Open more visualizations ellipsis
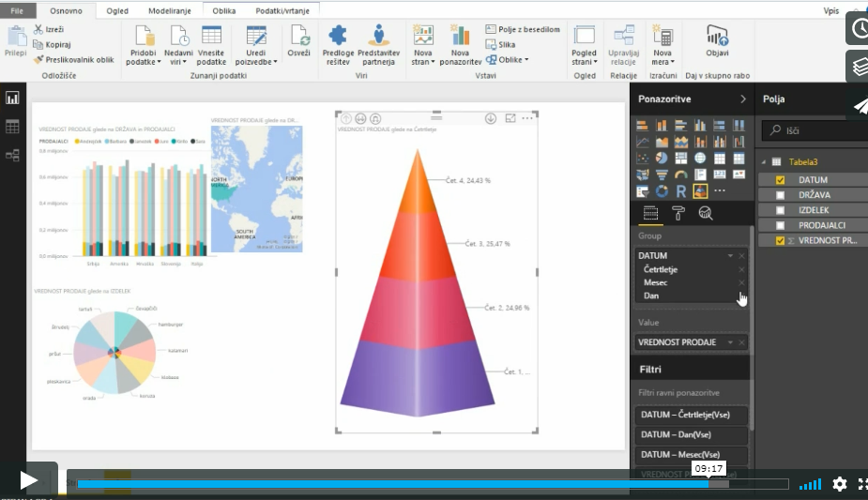The width and height of the screenshot is (868, 500). tap(720, 190)
